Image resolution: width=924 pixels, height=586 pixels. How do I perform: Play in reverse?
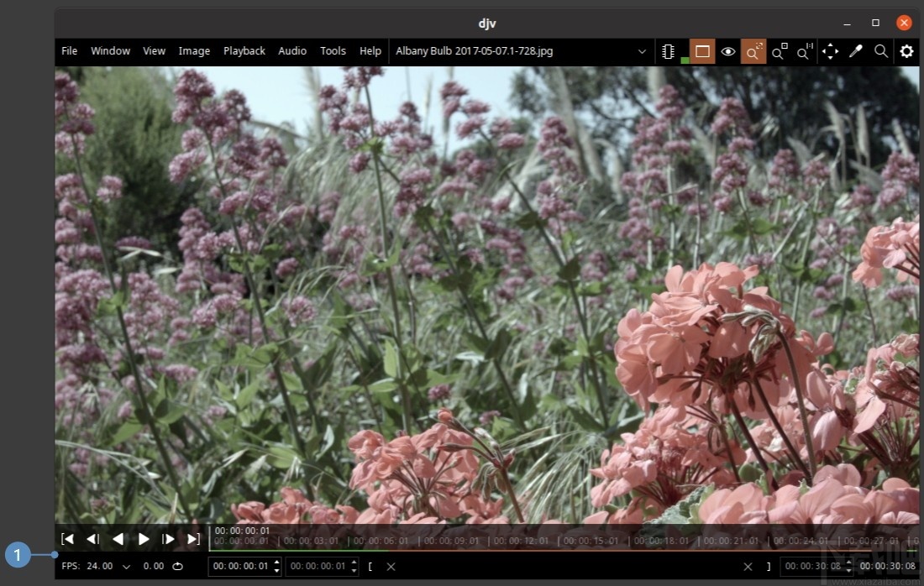click(118, 539)
